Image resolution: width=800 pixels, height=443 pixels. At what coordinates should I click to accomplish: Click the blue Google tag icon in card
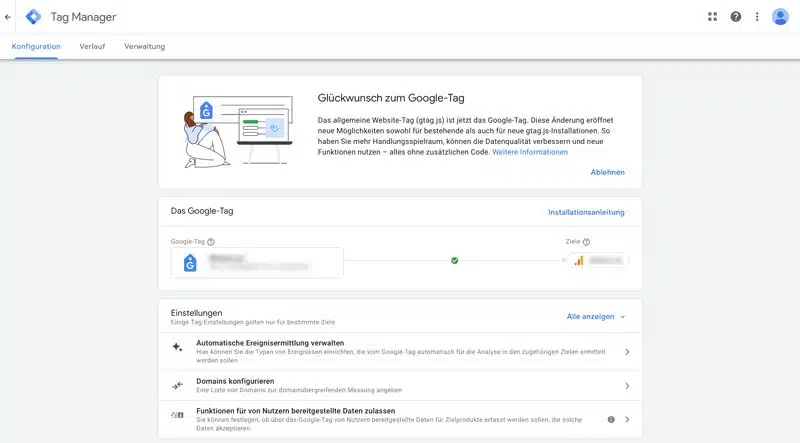coord(190,263)
